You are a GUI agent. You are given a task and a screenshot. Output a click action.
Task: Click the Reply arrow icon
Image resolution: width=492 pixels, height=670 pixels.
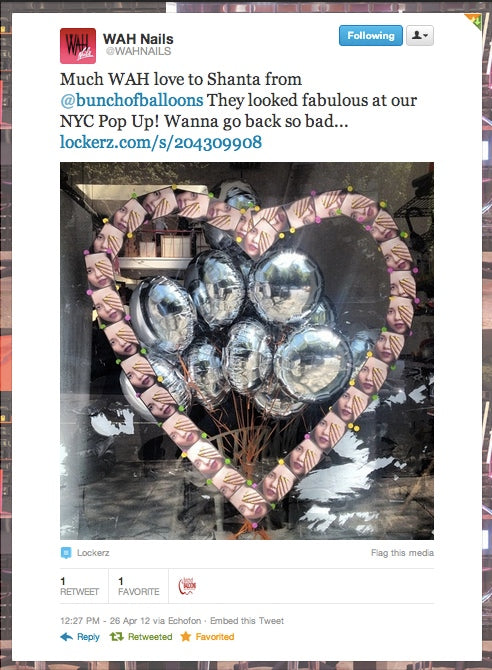tap(67, 637)
